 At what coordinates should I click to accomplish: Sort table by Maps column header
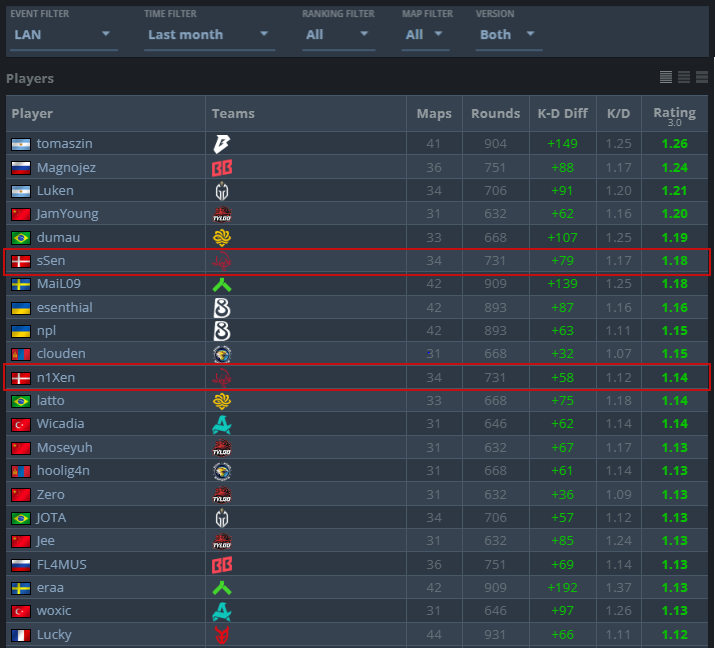434,114
